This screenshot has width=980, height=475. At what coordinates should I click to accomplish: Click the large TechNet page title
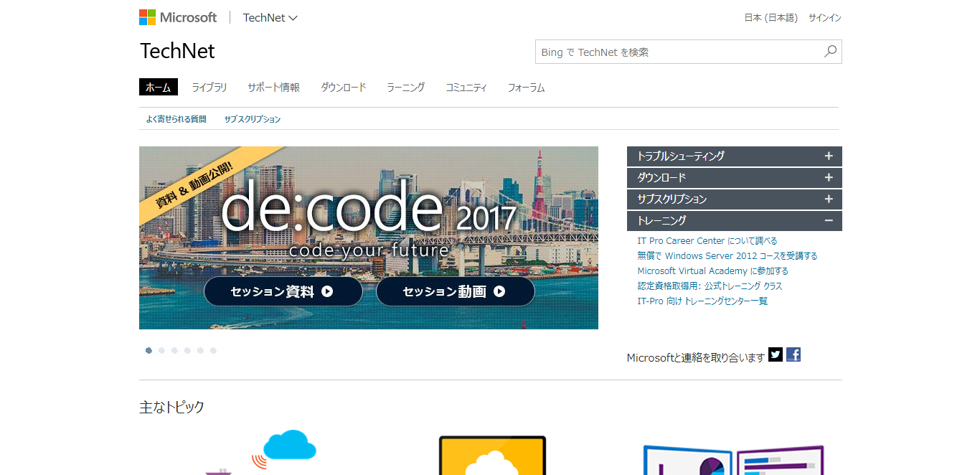click(x=177, y=52)
